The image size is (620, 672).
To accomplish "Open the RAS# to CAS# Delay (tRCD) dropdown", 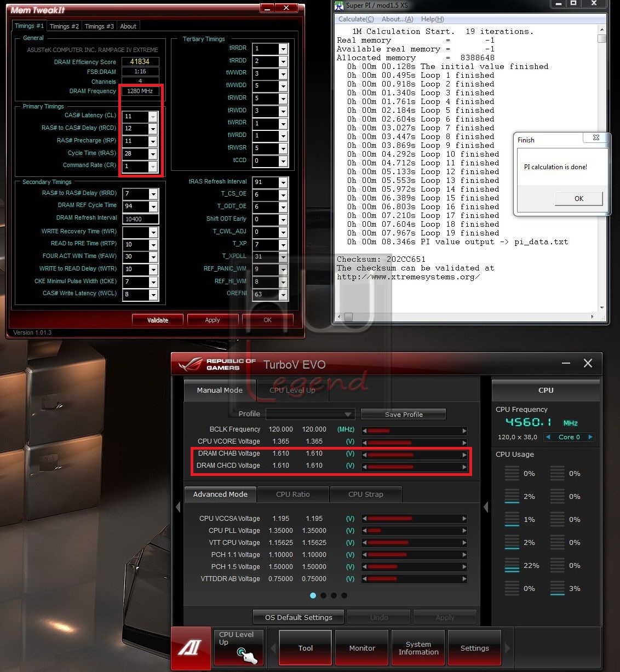I will tap(153, 129).
